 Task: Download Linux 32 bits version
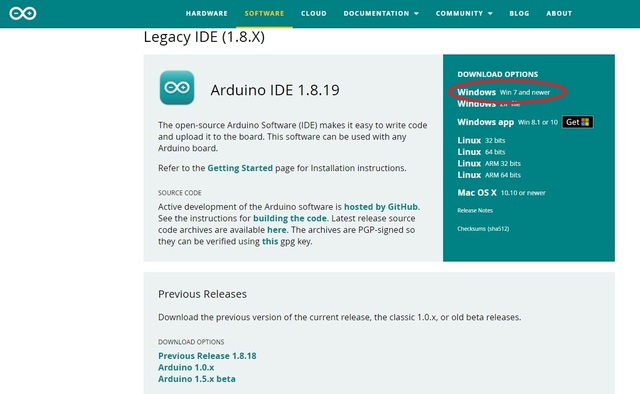pyautogui.click(x=481, y=140)
